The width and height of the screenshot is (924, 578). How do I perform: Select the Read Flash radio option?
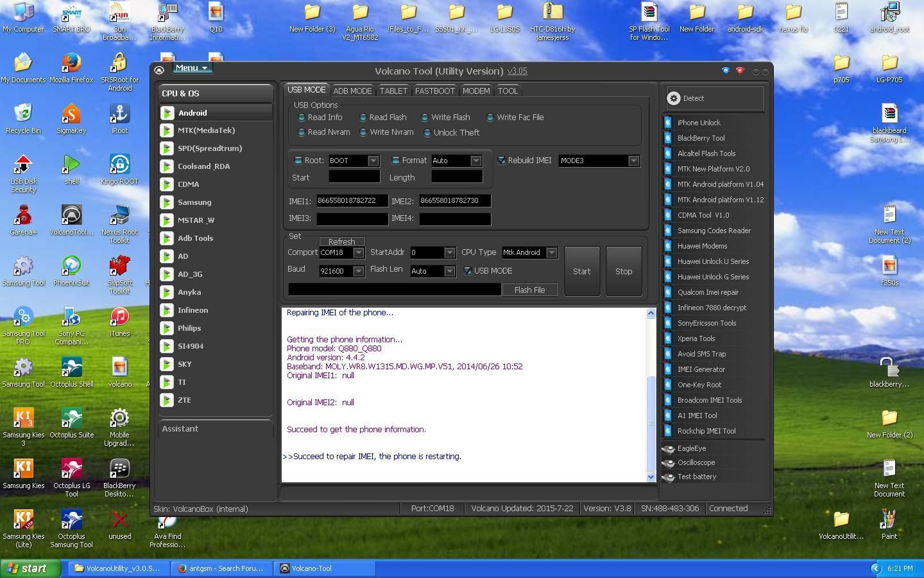(x=363, y=118)
